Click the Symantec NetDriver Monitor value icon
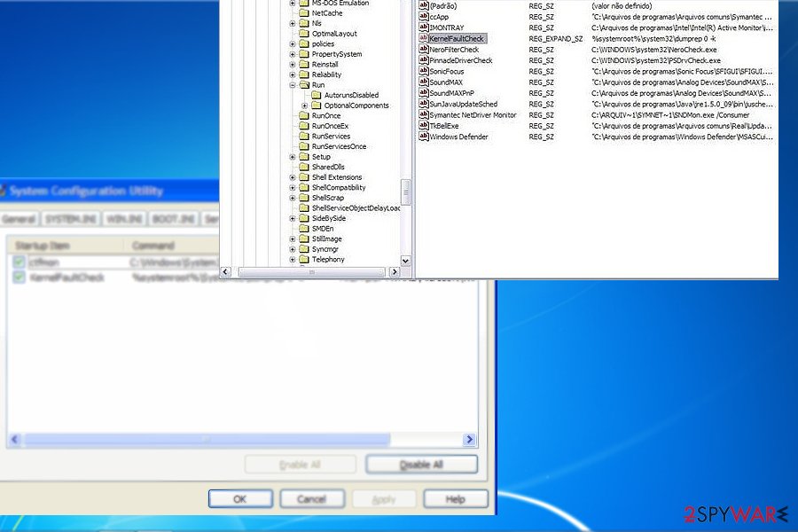798x532 pixels. [424, 115]
